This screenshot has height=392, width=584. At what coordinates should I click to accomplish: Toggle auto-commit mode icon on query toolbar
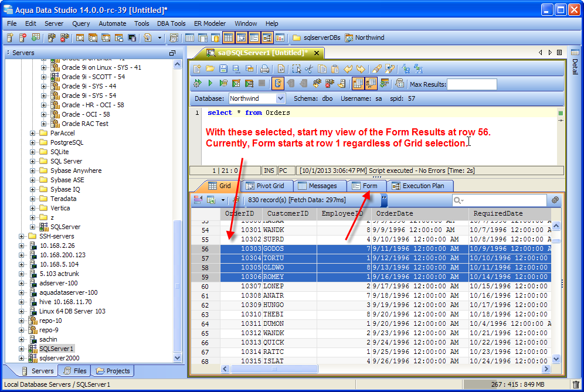[x=277, y=83]
